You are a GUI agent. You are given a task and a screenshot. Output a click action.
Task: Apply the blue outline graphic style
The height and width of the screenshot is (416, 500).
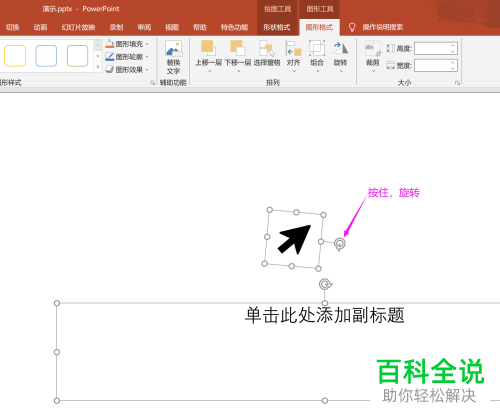tap(46, 56)
